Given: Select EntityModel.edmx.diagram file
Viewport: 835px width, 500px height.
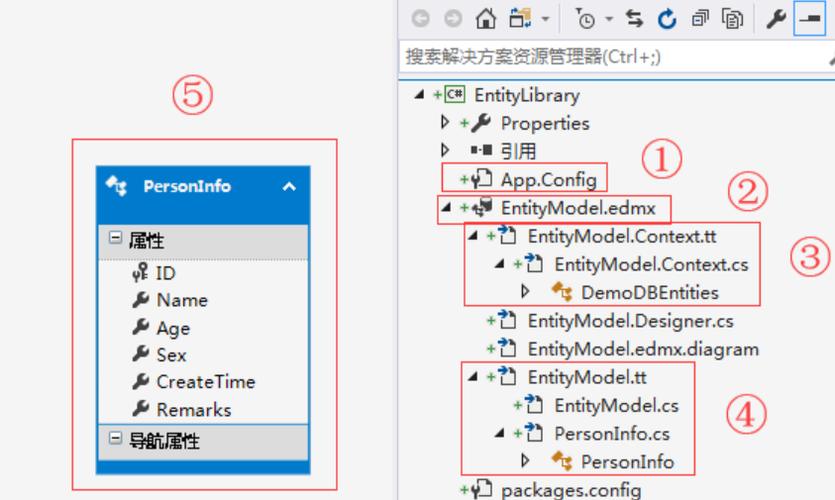Looking at the screenshot, I should tap(643, 349).
